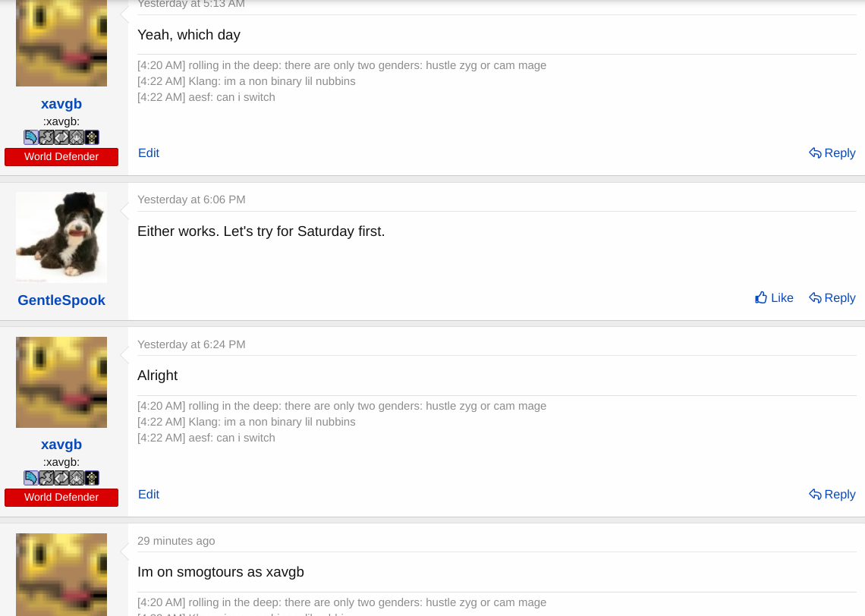Reply to the "Alright" post
The width and height of the screenshot is (865, 616).
(832, 495)
